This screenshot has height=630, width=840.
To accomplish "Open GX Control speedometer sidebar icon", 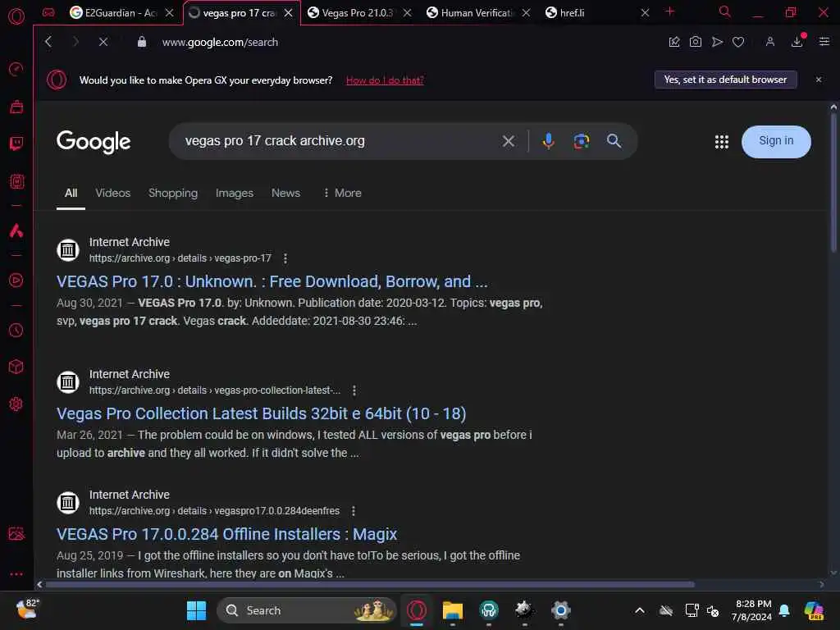I will point(16,69).
